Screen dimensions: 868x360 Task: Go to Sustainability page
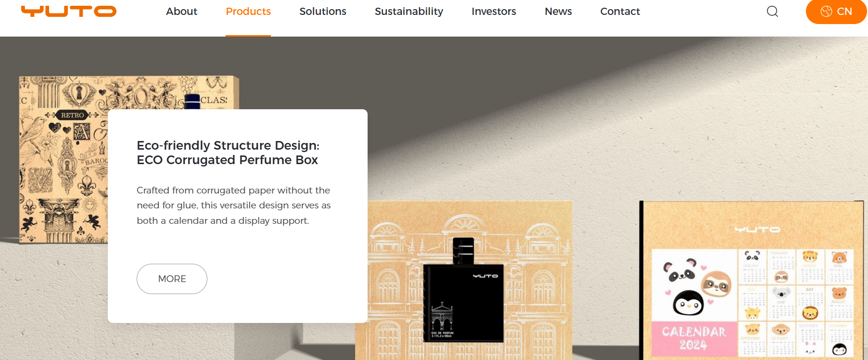click(409, 11)
